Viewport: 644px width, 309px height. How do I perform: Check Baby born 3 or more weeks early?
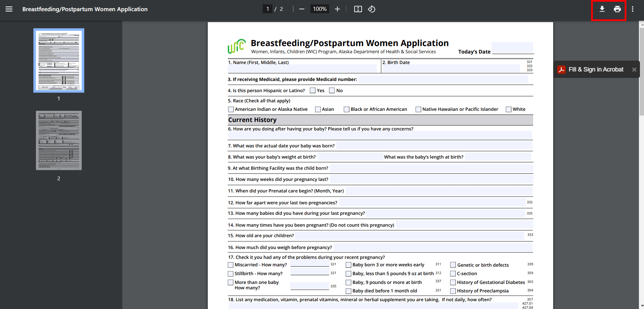pyautogui.click(x=348, y=265)
